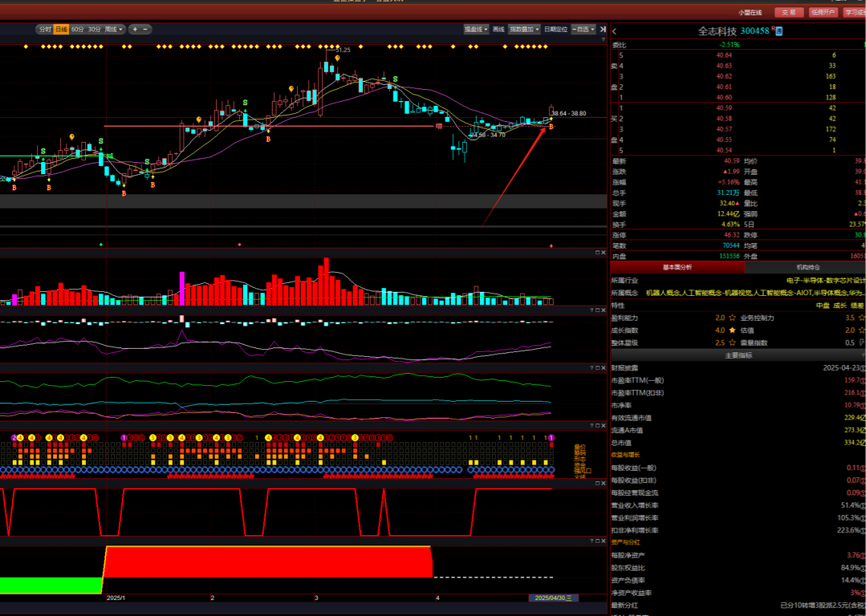Maximize the green-cyan lines panel
Viewport: 866px width, 616px height.
pos(597,367)
